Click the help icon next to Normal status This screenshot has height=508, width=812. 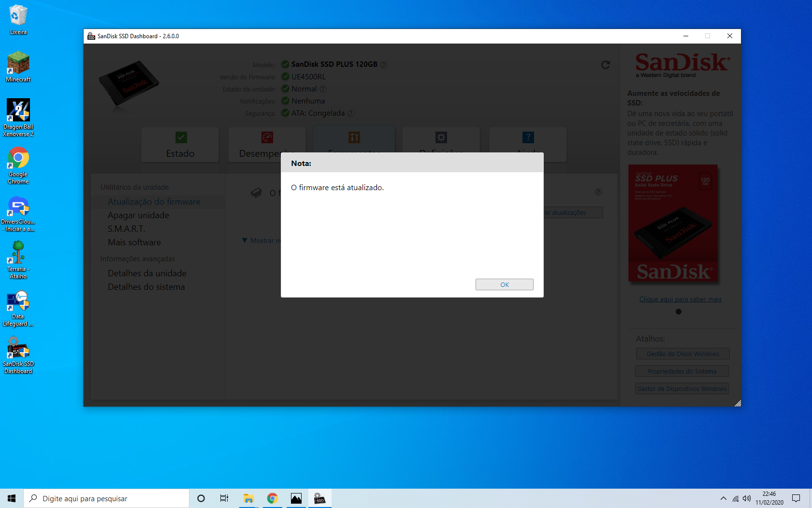pos(323,89)
